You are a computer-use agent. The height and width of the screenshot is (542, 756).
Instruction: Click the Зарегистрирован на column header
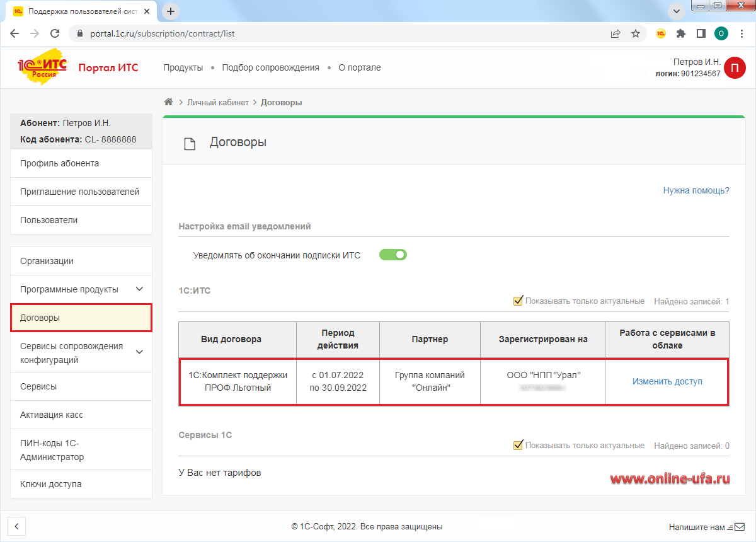coord(543,339)
